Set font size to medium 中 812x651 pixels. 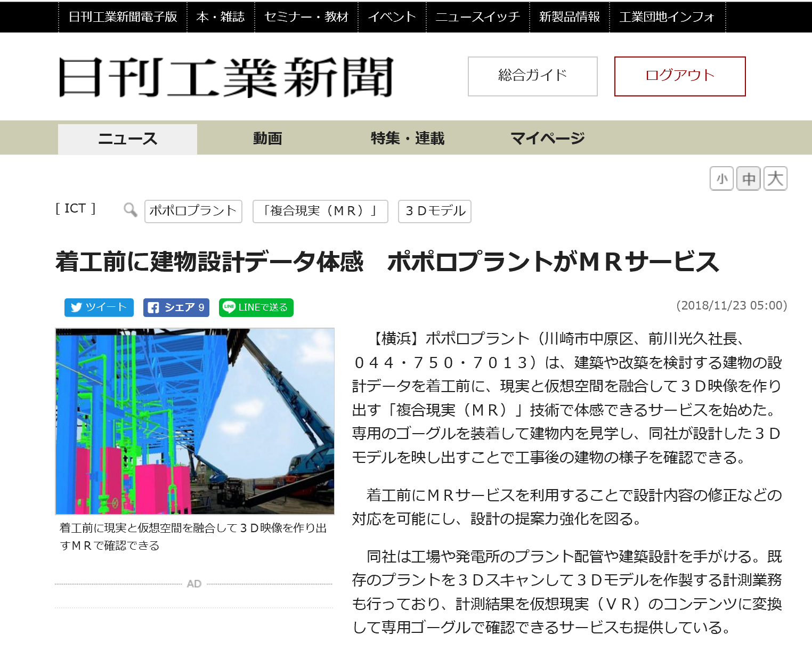(x=749, y=178)
